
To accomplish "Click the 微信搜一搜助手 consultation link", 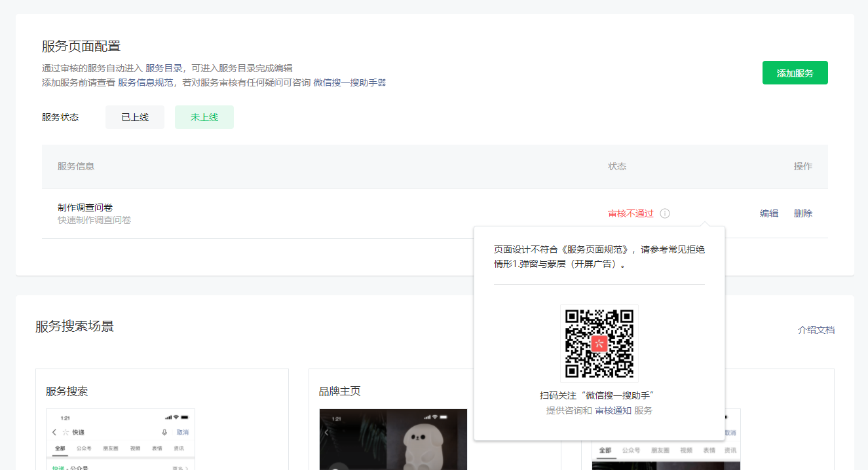I will point(345,82).
